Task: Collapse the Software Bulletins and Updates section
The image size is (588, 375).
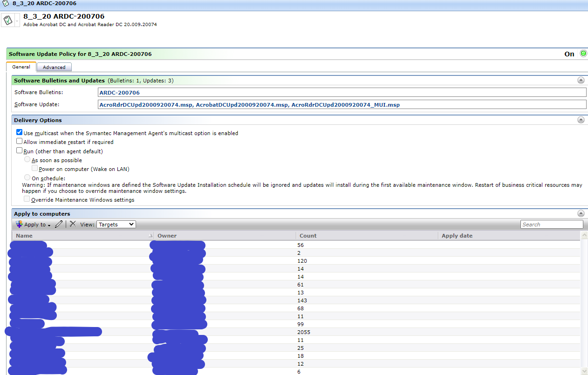Action: coord(581,80)
